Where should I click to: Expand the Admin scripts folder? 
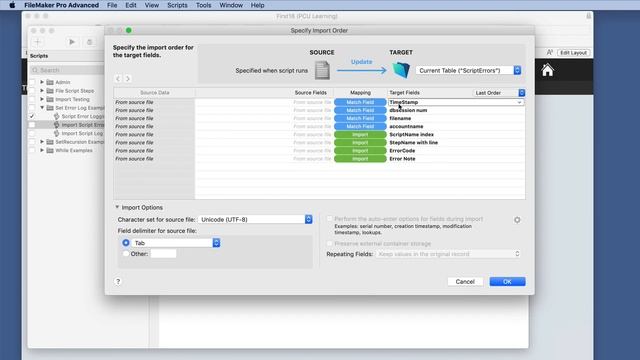tap(42, 82)
